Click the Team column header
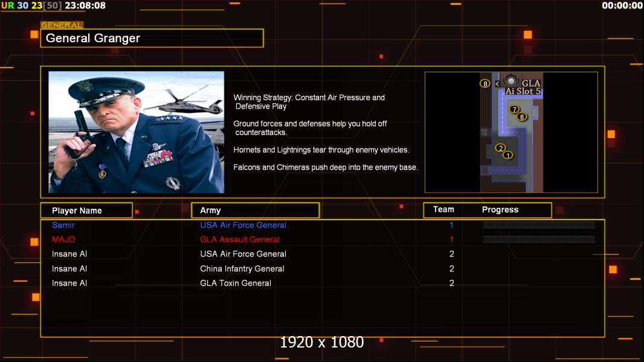 click(x=443, y=209)
